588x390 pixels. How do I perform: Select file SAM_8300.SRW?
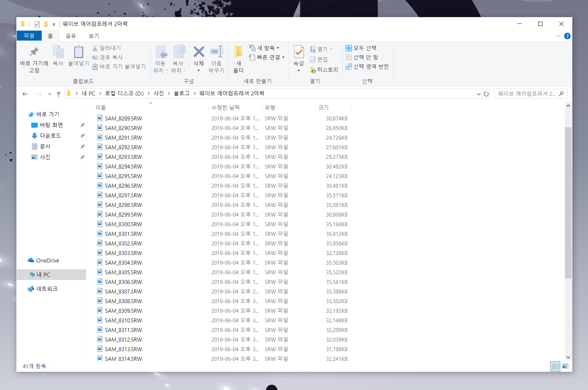click(x=123, y=224)
